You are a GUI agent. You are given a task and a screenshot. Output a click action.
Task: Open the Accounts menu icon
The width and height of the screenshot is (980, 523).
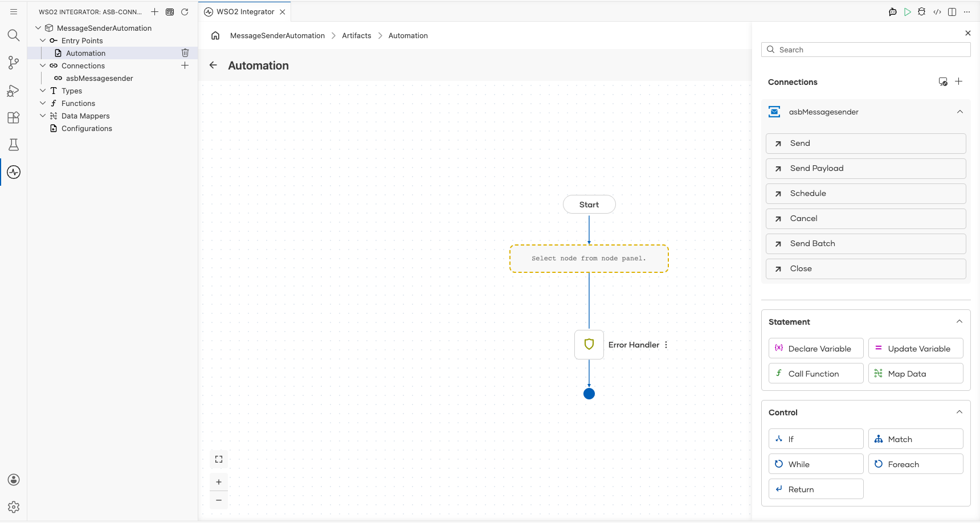coord(14,480)
